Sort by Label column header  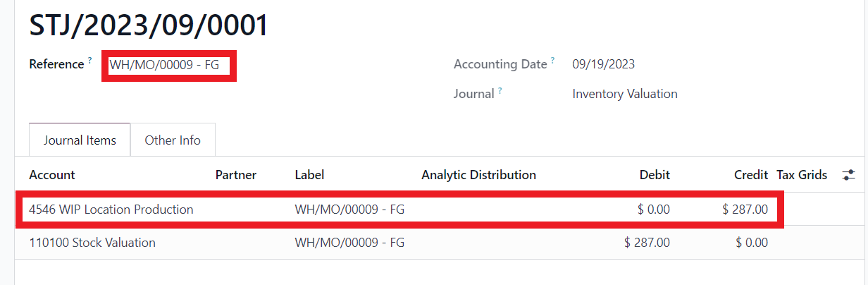click(x=310, y=175)
